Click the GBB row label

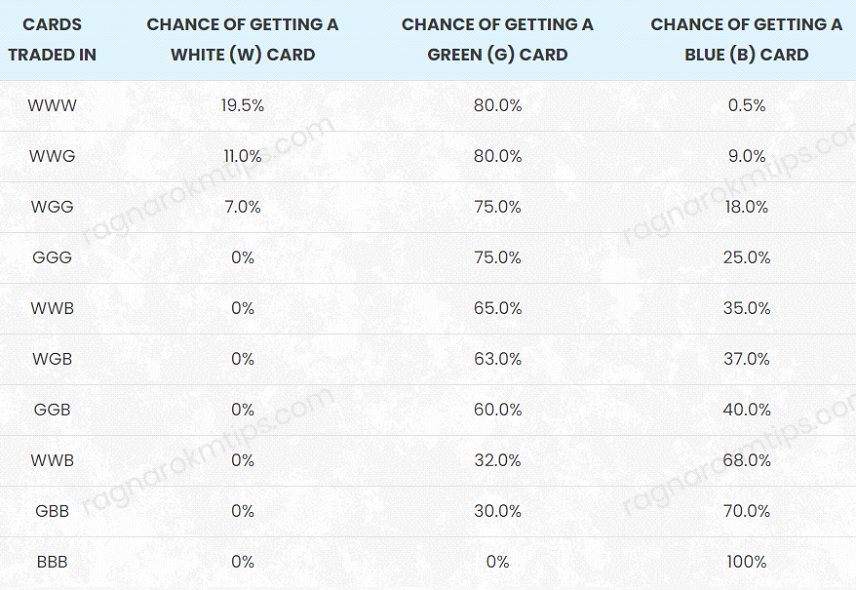point(52,511)
